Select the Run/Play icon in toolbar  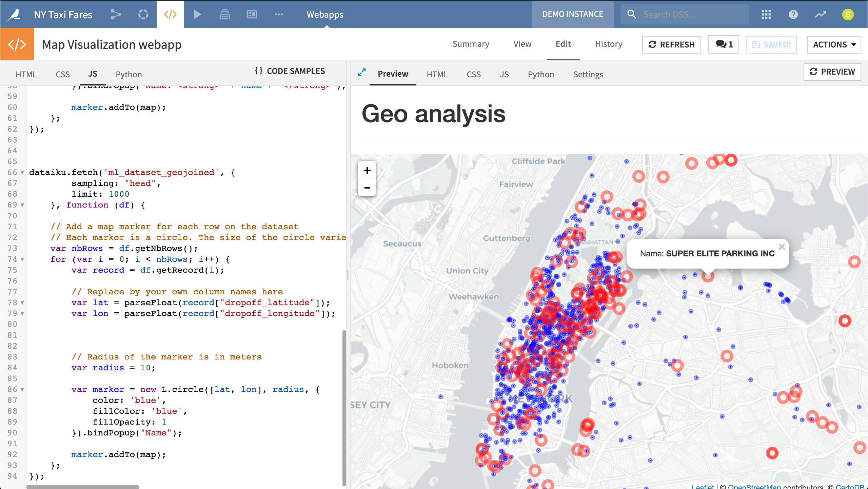point(197,15)
